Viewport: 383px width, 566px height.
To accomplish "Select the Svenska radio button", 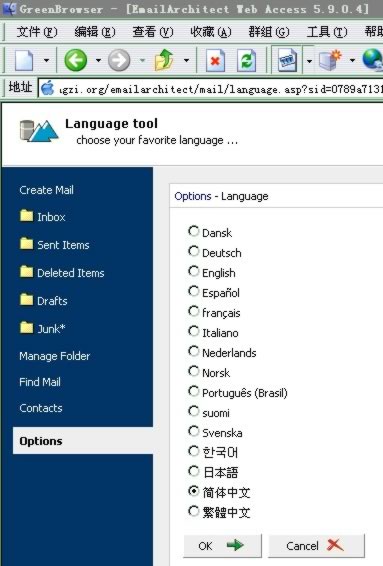I will (193, 431).
